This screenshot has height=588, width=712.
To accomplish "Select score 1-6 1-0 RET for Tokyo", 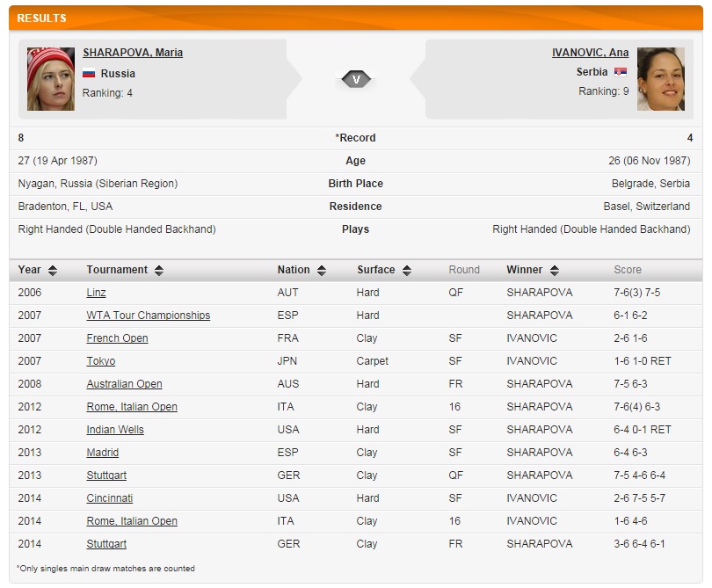I will 642,361.
